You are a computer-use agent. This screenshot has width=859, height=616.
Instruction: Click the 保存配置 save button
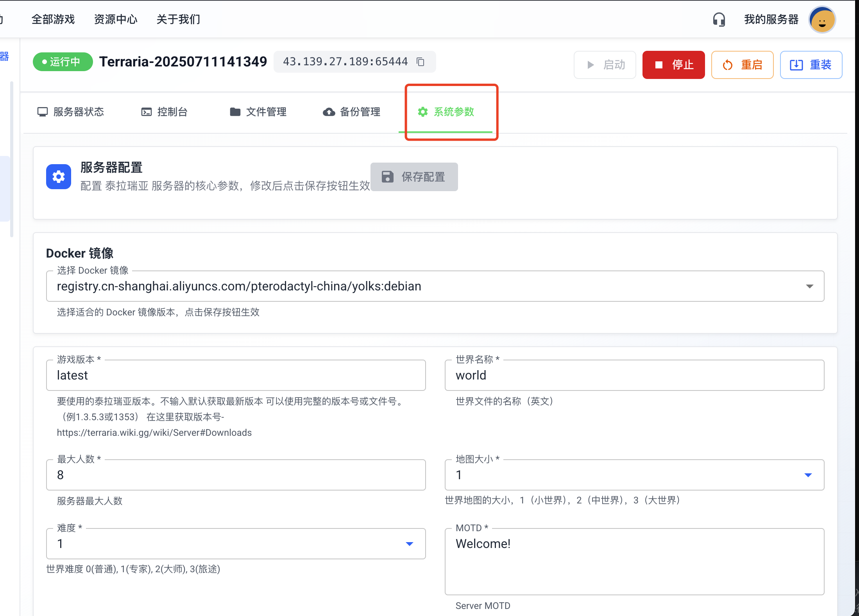point(414,177)
